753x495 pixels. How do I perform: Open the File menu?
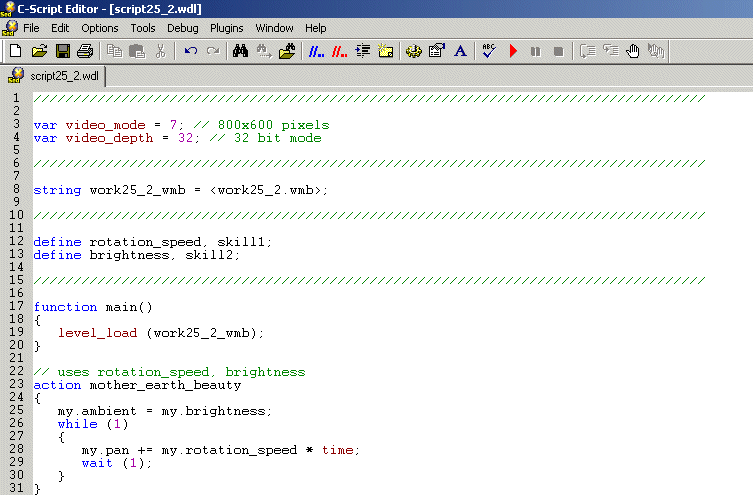31,28
